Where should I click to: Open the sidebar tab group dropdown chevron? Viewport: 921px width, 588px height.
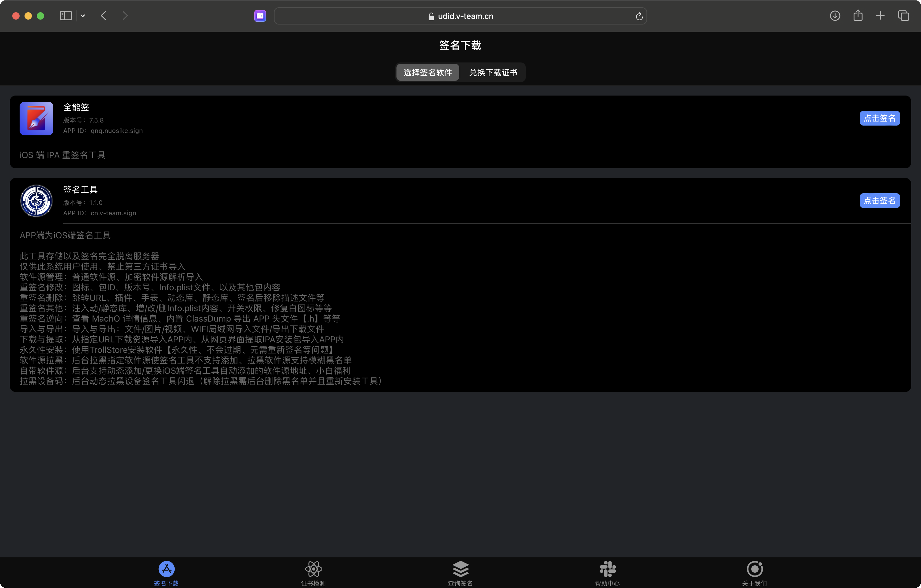(83, 16)
